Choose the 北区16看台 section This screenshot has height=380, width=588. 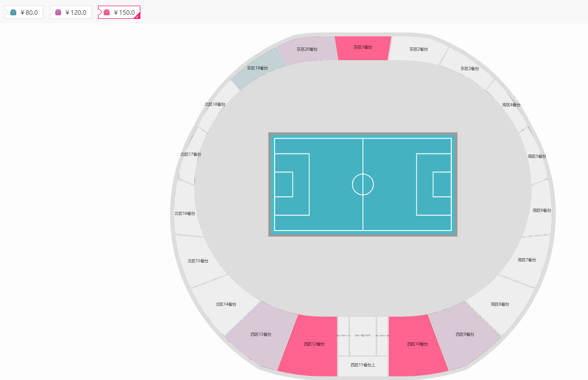(x=185, y=214)
